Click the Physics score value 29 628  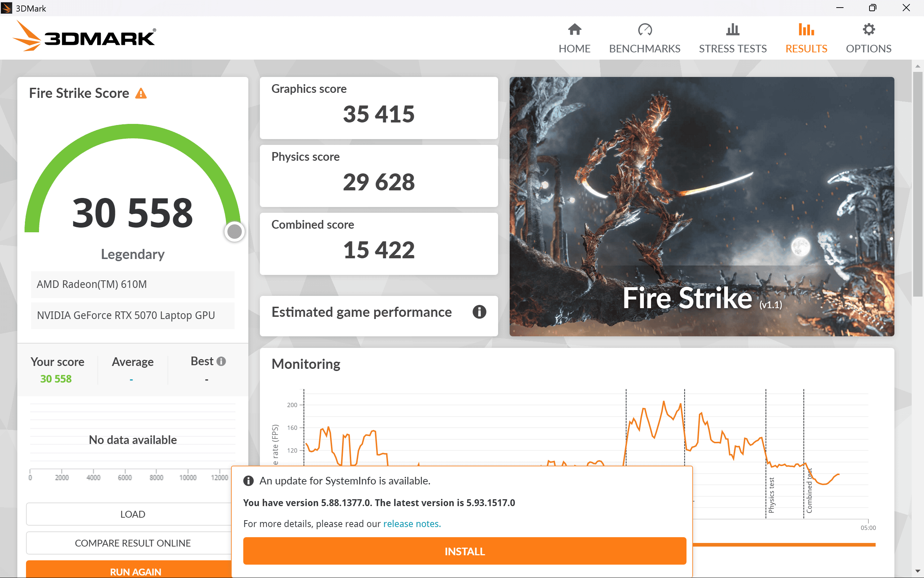[378, 182]
